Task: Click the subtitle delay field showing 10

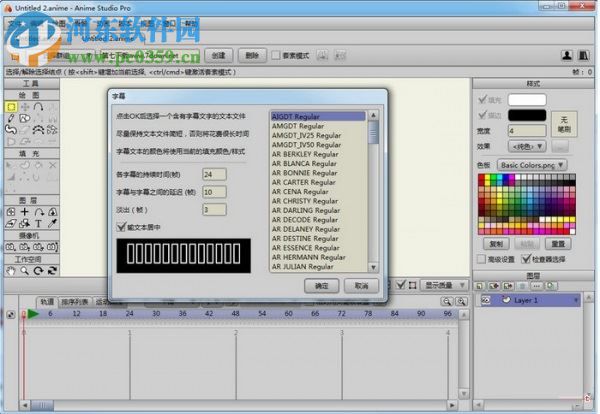Action: [x=214, y=192]
